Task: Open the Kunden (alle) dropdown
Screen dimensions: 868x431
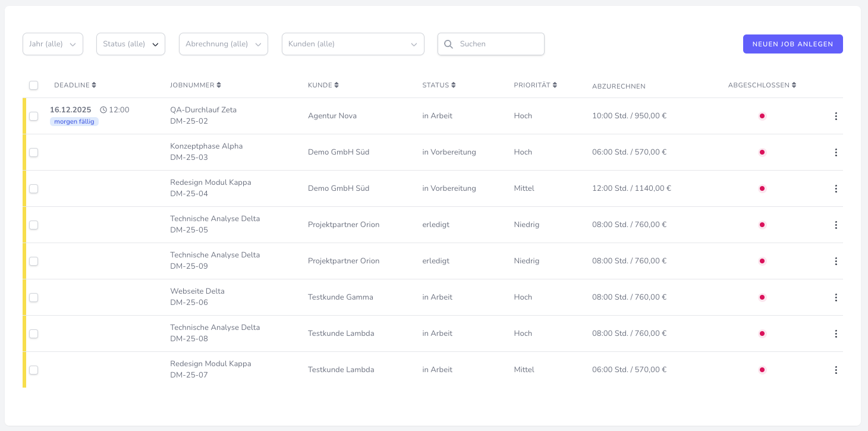Action: [353, 44]
